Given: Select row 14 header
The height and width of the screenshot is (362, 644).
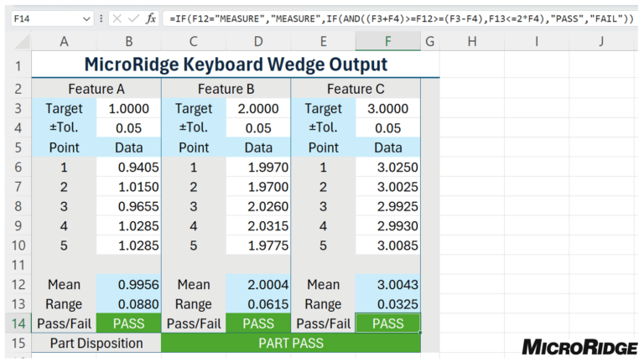Looking at the screenshot, I should click(x=18, y=323).
